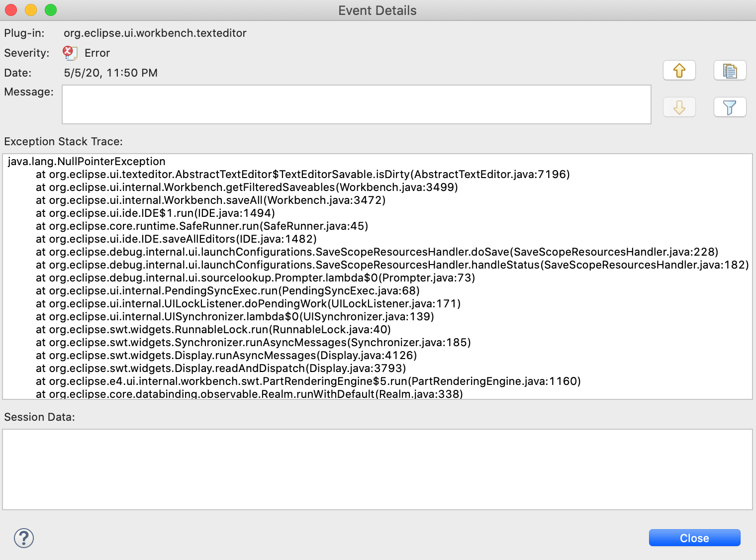Click the stack trace filter funnel icon
756x560 pixels.
[x=730, y=107]
